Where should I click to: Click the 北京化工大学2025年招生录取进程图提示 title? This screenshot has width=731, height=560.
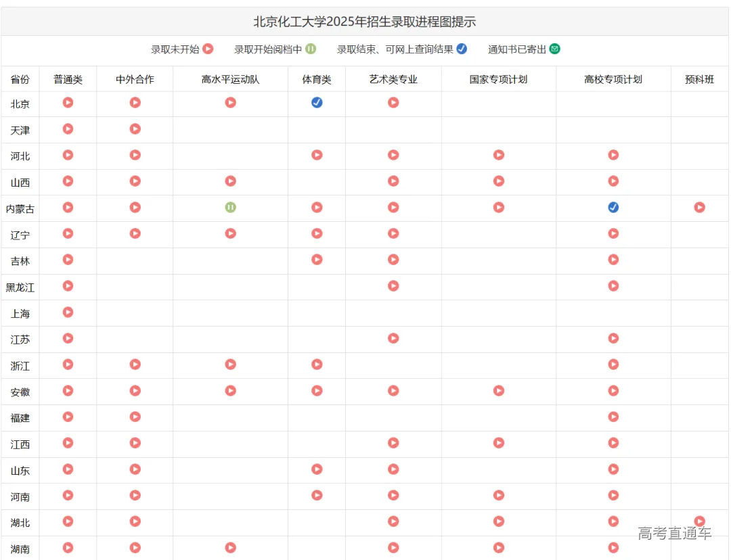[x=365, y=22]
